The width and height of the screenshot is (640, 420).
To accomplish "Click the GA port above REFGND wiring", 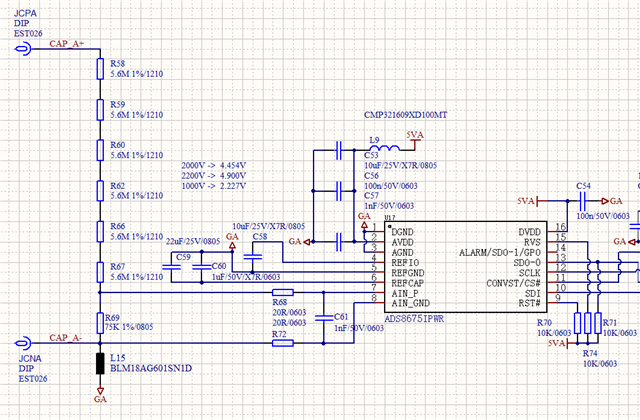I will click(x=232, y=241).
